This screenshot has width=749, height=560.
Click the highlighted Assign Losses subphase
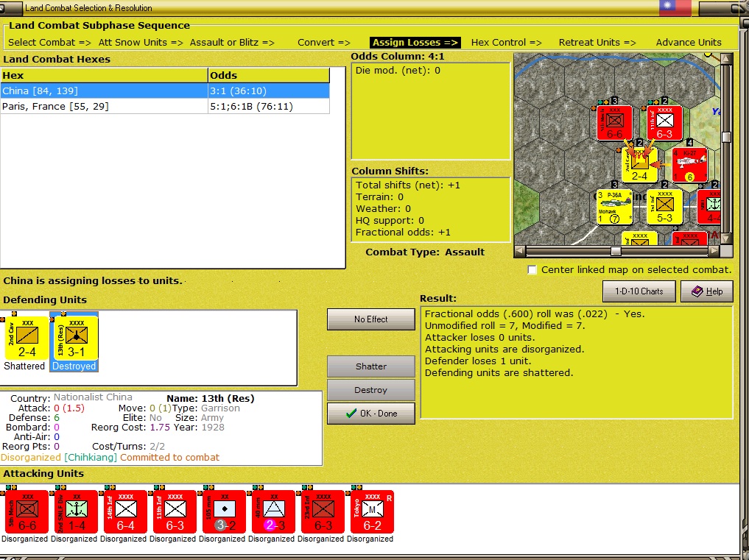(415, 43)
